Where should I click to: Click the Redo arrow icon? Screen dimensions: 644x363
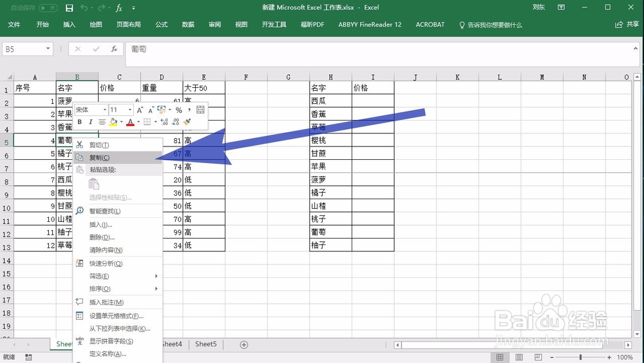[x=101, y=8]
